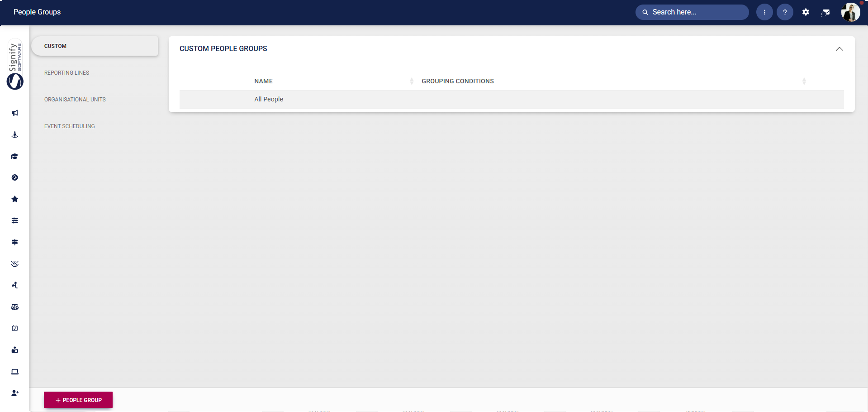Select the Event Scheduling tab
The width and height of the screenshot is (868, 412).
70,126
